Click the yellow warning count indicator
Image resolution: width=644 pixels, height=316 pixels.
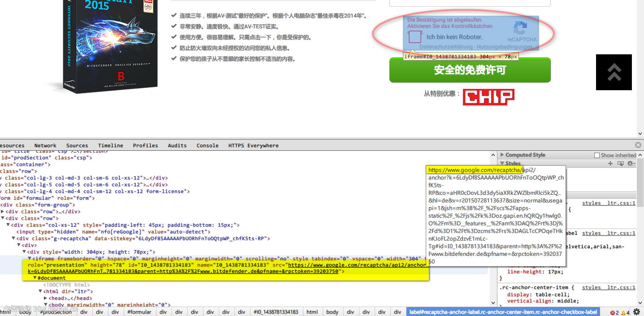(625, 312)
